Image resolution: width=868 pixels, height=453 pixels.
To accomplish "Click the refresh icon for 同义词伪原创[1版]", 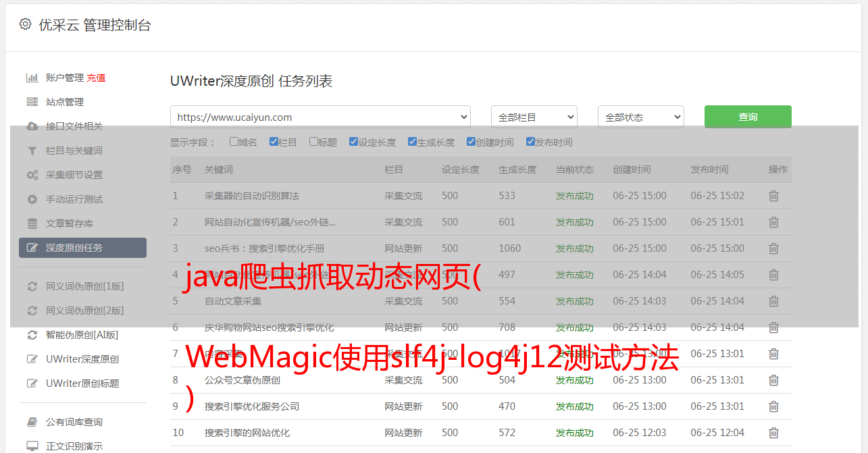I will coord(32,286).
